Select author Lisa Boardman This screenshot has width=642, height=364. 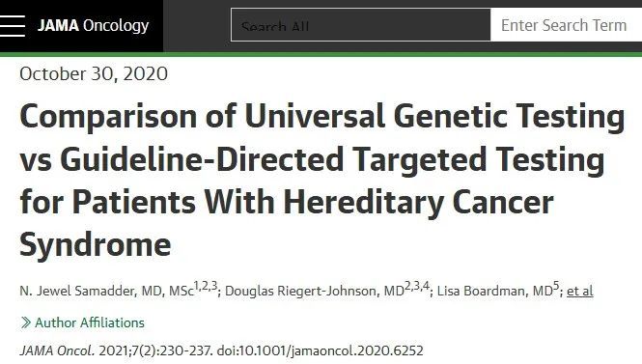tap(495, 292)
